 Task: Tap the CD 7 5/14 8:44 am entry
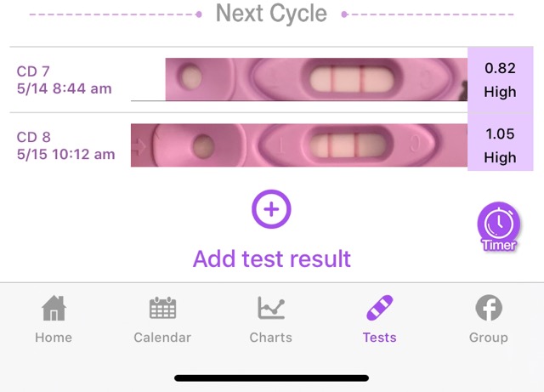tap(65, 80)
